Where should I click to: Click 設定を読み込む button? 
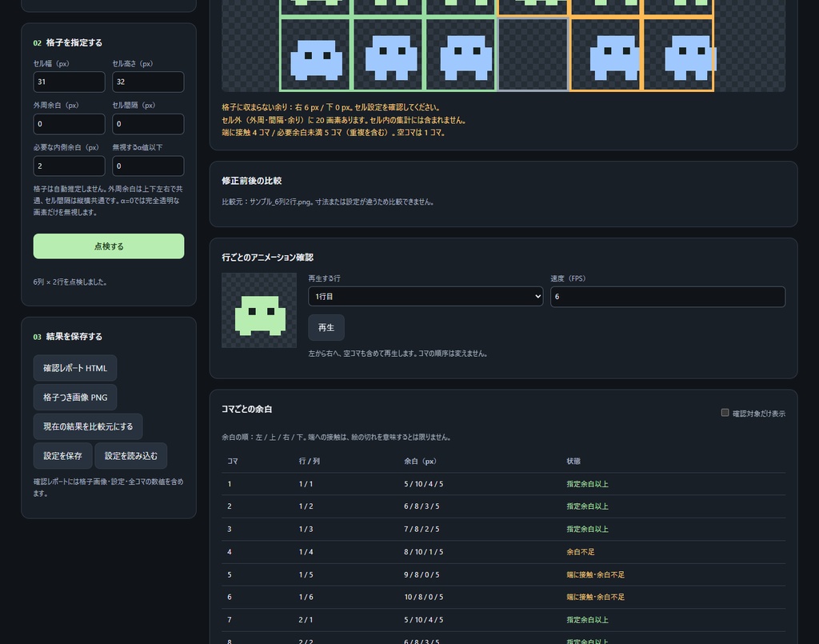pos(130,456)
